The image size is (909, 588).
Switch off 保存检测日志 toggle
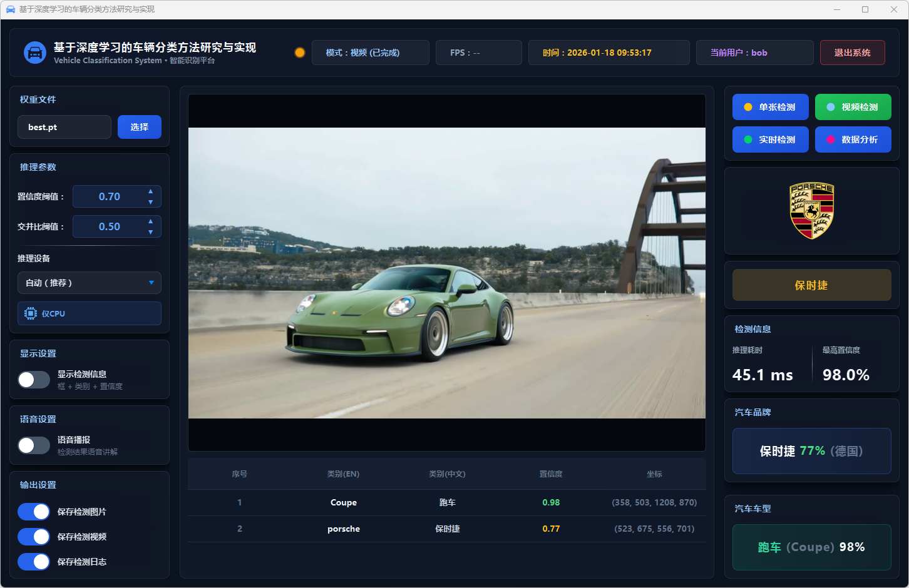(34, 562)
